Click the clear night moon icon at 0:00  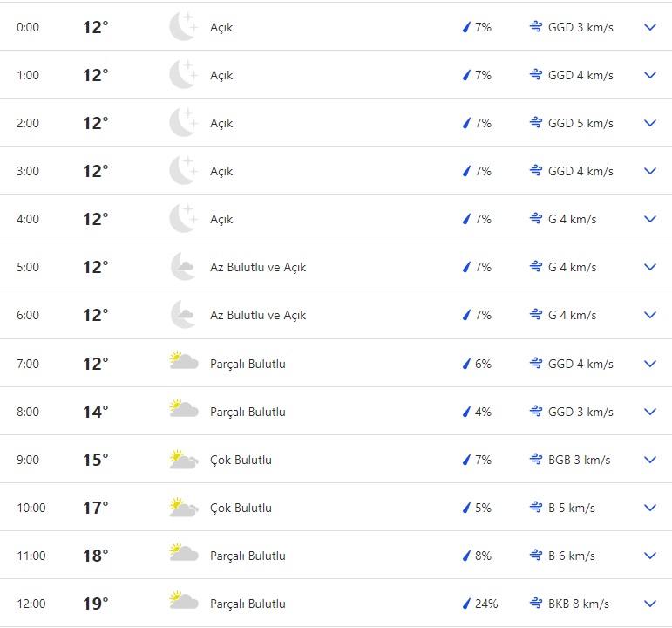(183, 27)
